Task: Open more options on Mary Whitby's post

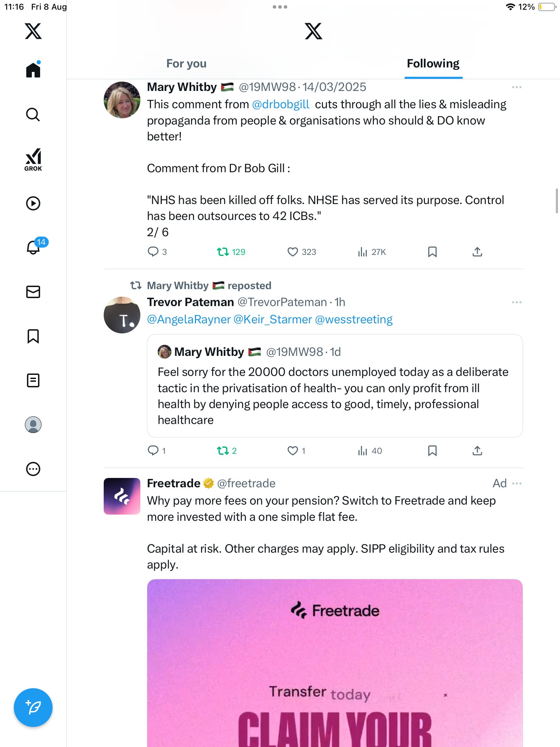Action: point(516,87)
